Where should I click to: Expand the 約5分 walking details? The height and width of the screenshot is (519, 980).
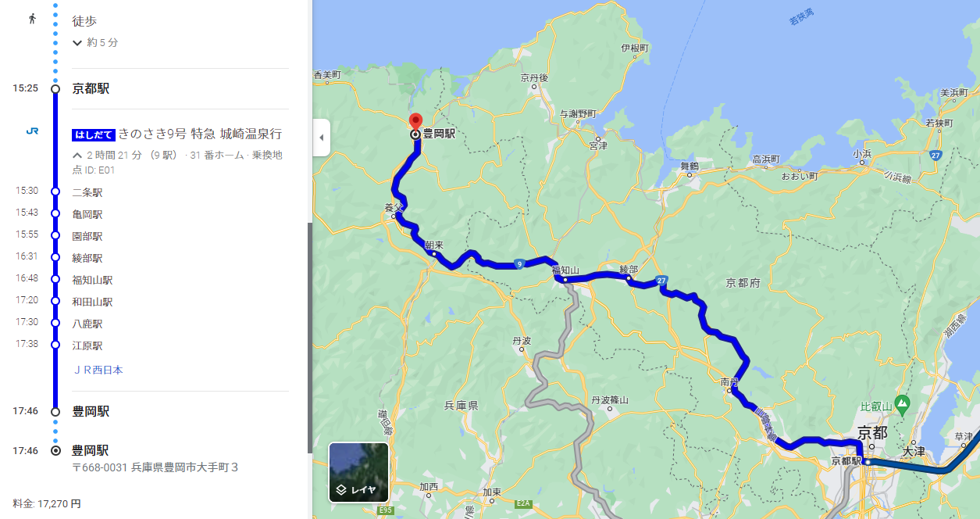click(x=95, y=42)
